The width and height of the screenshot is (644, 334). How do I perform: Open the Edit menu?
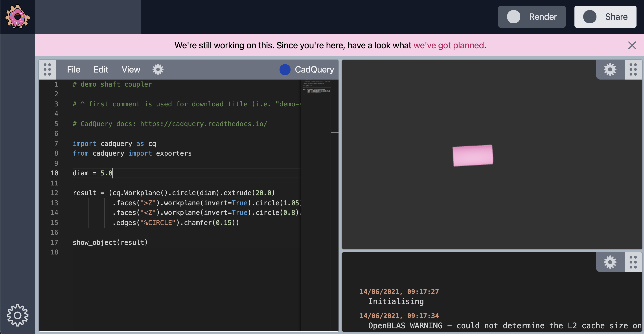[101, 69]
